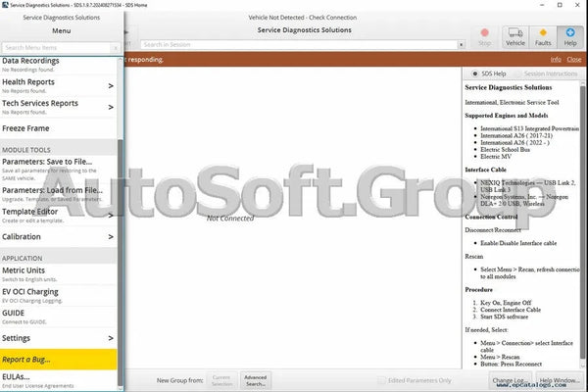Clear the Search in Session field
Screen dimensions: 588x392
click(x=461, y=45)
